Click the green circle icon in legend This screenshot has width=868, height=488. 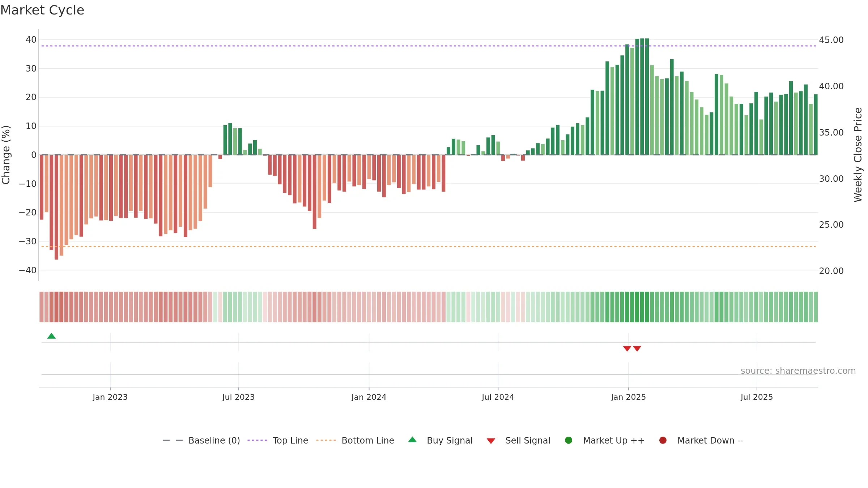(569, 440)
